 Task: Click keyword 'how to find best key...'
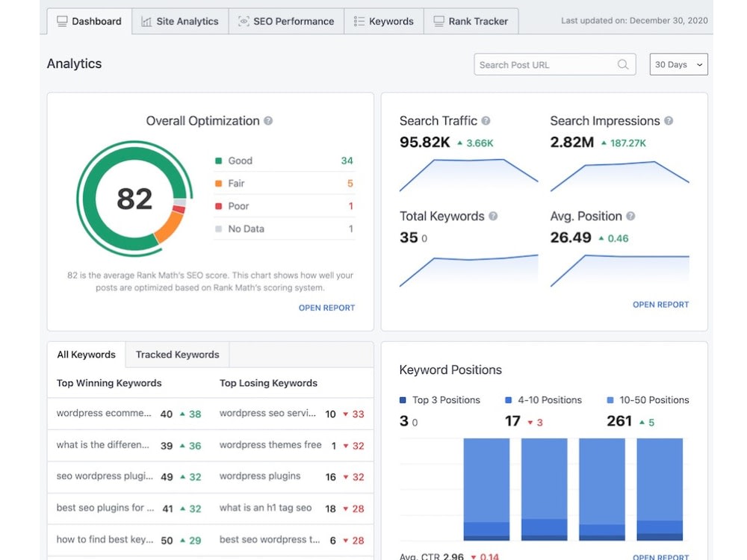point(105,540)
